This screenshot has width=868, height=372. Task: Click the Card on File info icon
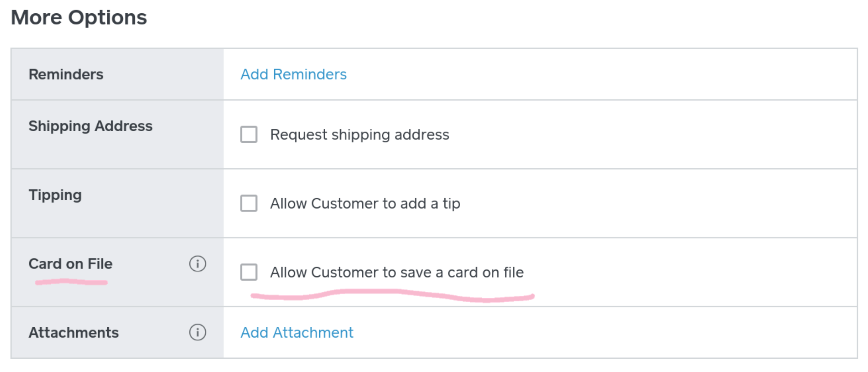(x=198, y=264)
